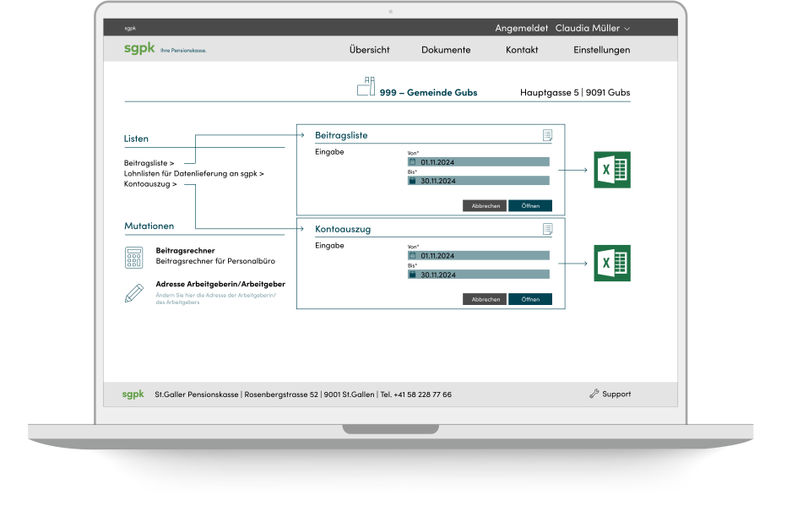Image resolution: width=792 pixels, height=528 pixels.
Task: Click the document icon in the Kontoauszug header
Action: [547, 229]
